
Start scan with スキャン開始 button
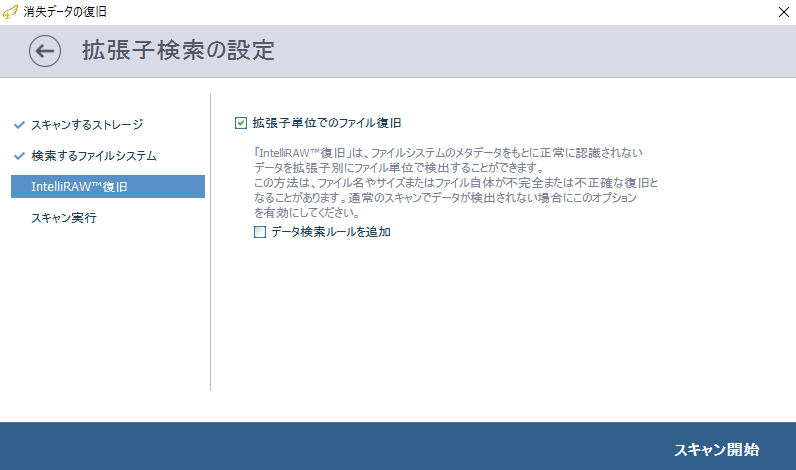[716, 450]
